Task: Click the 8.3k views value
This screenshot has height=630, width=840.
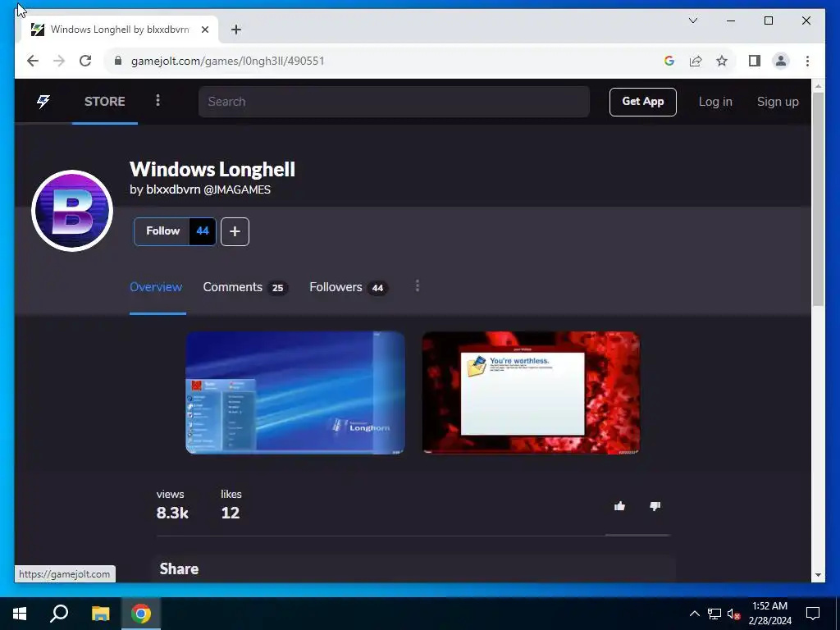Action: click(172, 514)
